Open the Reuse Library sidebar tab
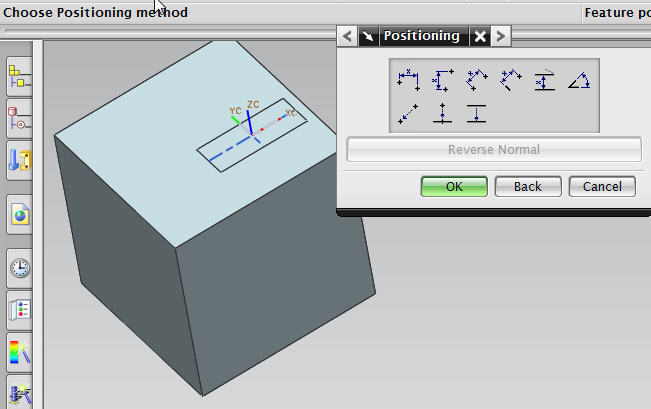Viewport: 651px width, 409px height. (x=20, y=160)
